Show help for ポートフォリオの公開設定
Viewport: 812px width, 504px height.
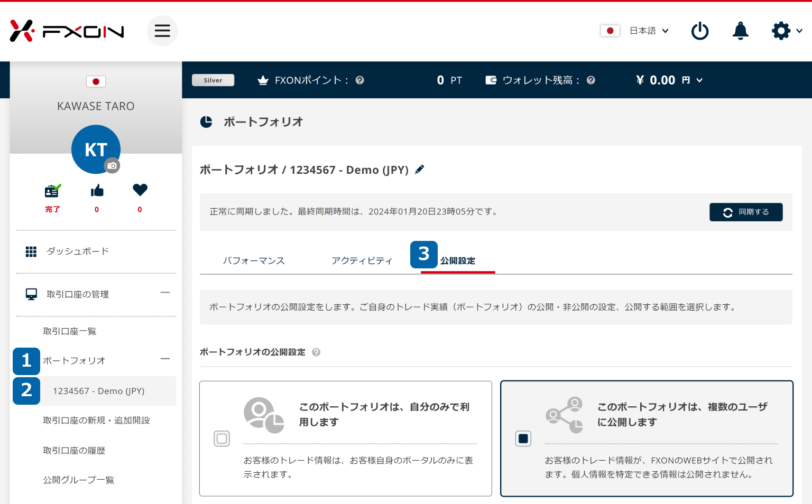click(x=316, y=352)
